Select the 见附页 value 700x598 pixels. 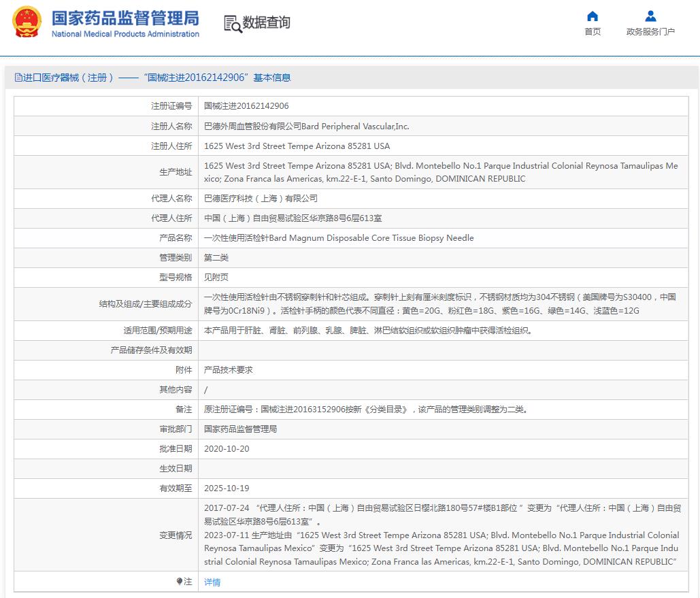click(x=216, y=278)
